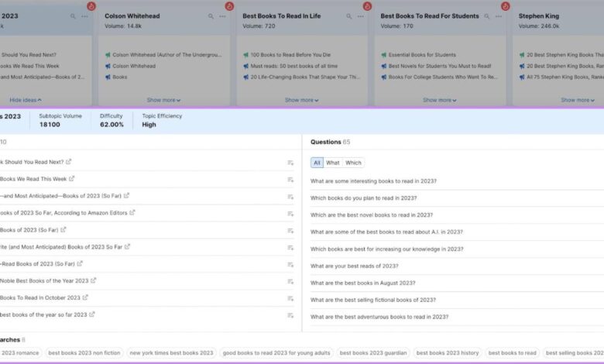Click 'Which books are best for increasing our knowledge in 2023?'
The image size is (604, 364).
[386, 249]
